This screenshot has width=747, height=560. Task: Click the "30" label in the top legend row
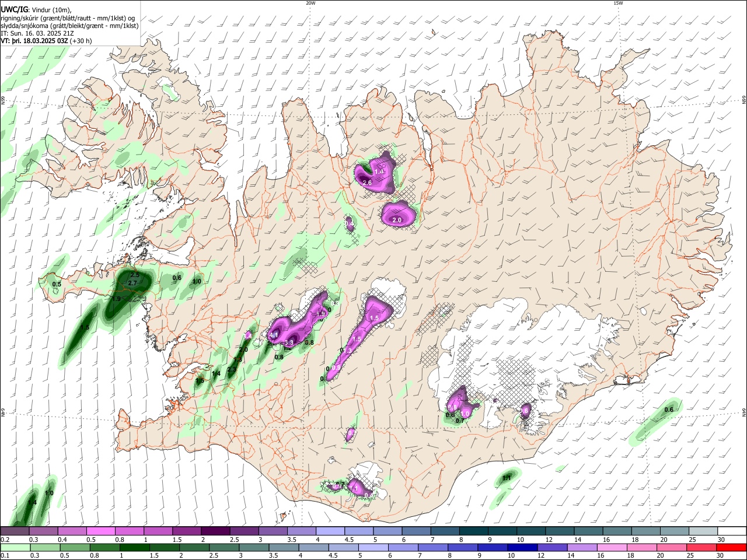tap(721, 540)
